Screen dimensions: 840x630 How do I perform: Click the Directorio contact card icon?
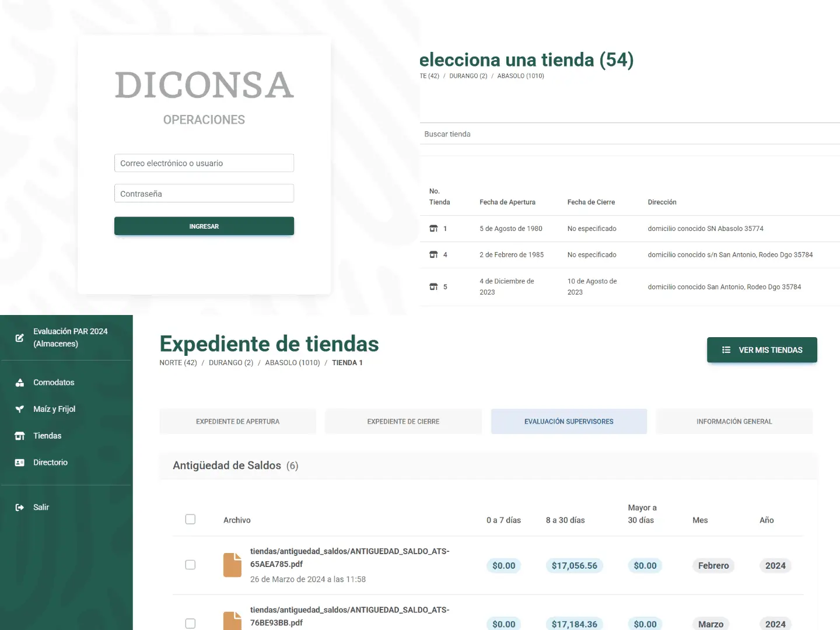point(20,463)
